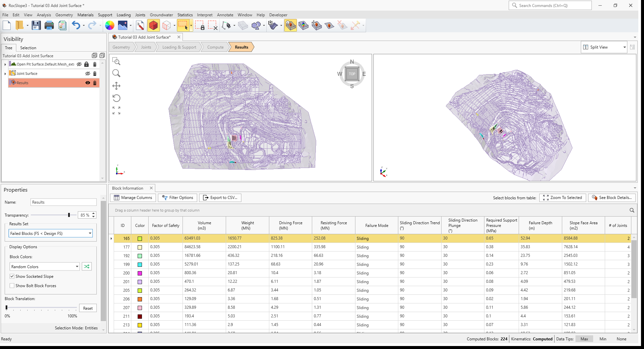This screenshot has width=644, height=349.
Task: Click the move block pit icon
Action: 317,25
